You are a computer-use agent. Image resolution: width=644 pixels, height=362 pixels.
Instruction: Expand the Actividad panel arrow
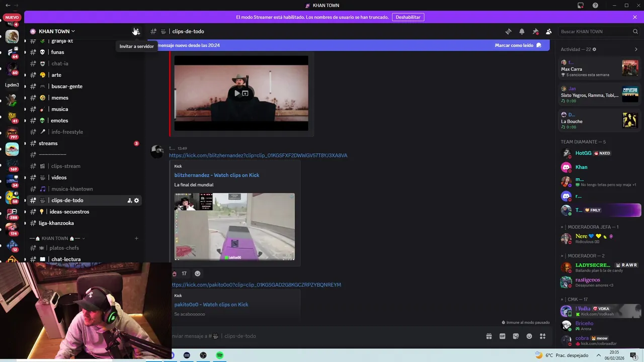[636, 49]
